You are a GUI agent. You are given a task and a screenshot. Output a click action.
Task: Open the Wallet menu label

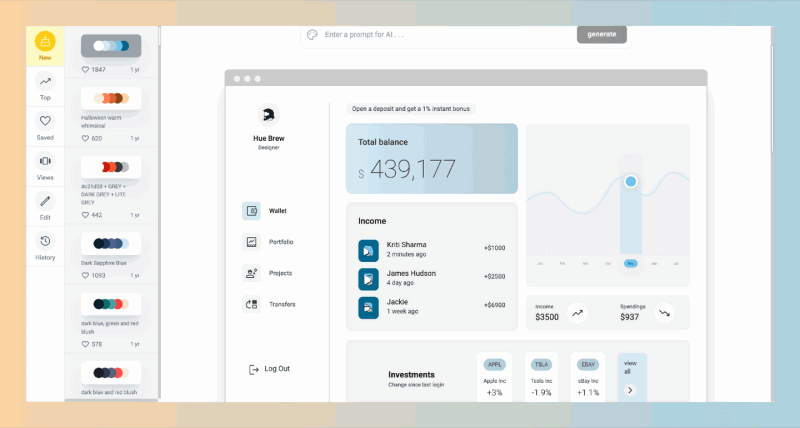coord(278,211)
